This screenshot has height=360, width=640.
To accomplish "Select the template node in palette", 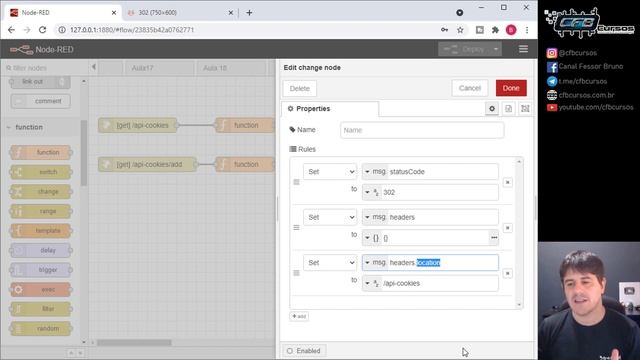I will point(41,231).
